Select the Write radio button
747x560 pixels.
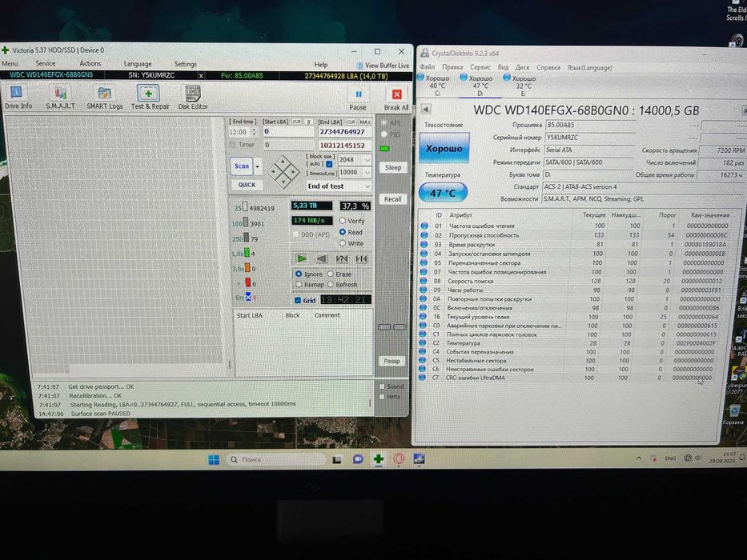(x=342, y=243)
